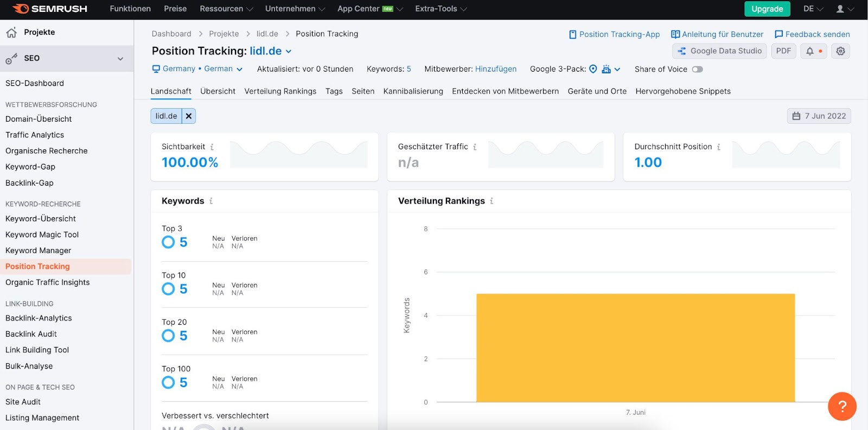
Task: Open Germany German location dropdown
Action: click(x=197, y=69)
